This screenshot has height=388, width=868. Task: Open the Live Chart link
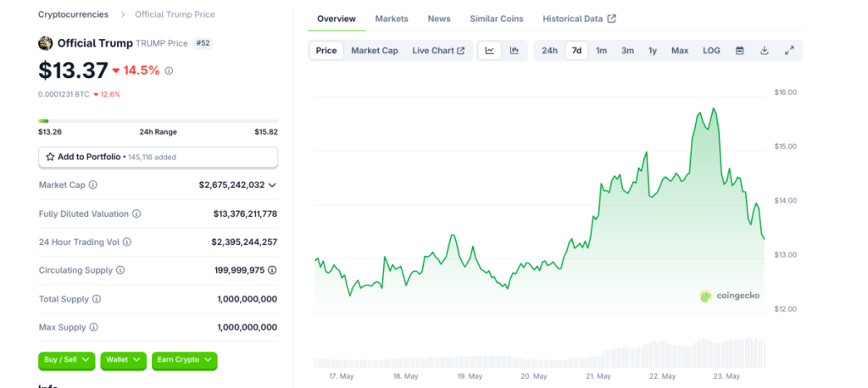click(438, 50)
